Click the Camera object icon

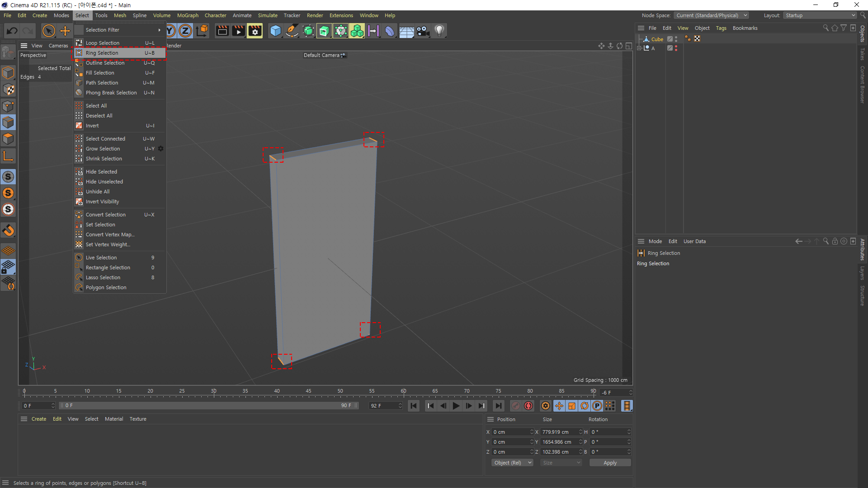[423, 31]
